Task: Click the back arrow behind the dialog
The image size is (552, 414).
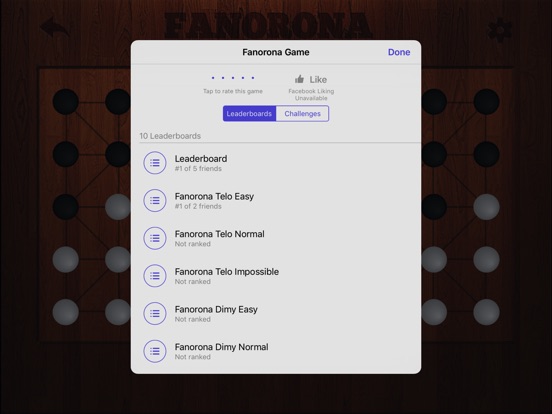Action: click(54, 27)
